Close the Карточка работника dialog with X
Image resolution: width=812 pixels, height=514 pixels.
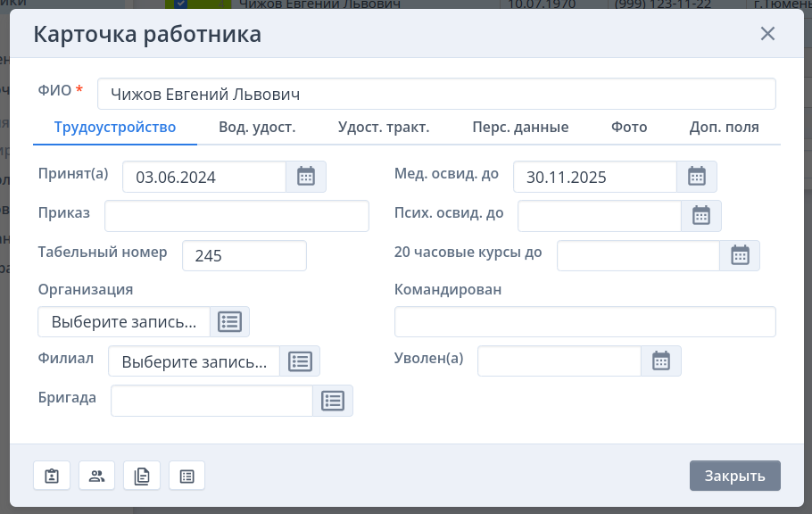(767, 34)
